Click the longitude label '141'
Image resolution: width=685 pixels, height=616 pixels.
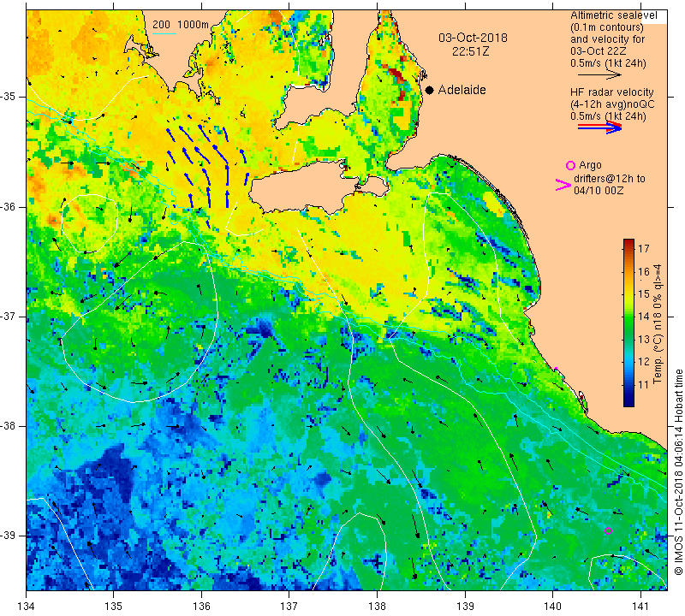(x=640, y=606)
